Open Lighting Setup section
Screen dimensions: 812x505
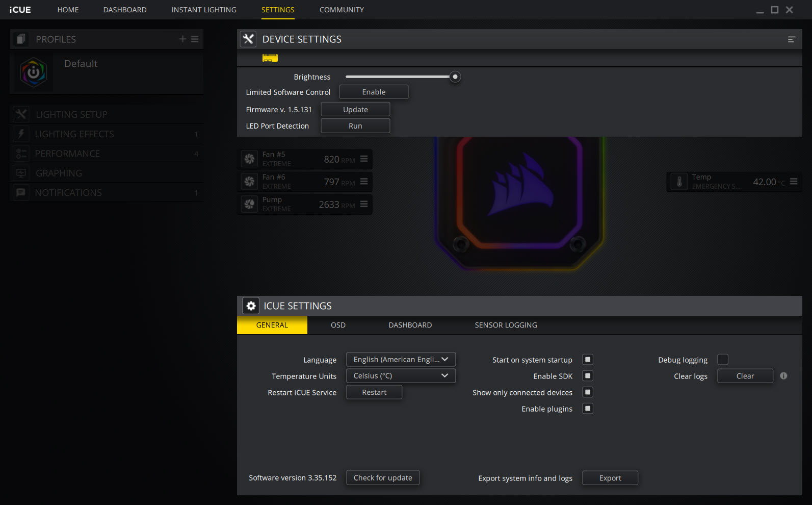[107, 114]
